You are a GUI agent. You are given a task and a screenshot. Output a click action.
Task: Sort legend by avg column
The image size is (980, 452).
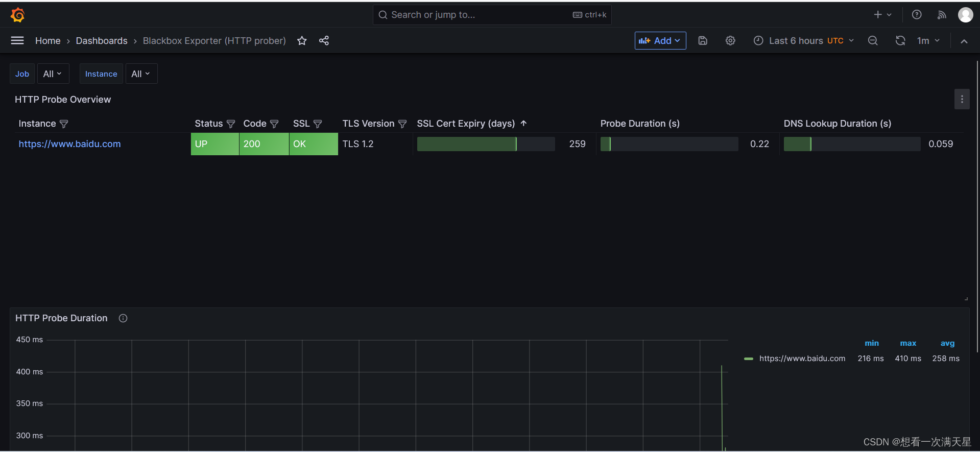947,343
